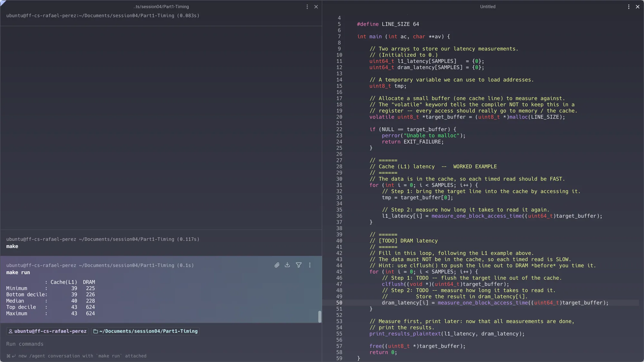This screenshot has height=362, width=644.
Task: Close the Part1-Timing terminal pane
Action: tap(316, 7)
